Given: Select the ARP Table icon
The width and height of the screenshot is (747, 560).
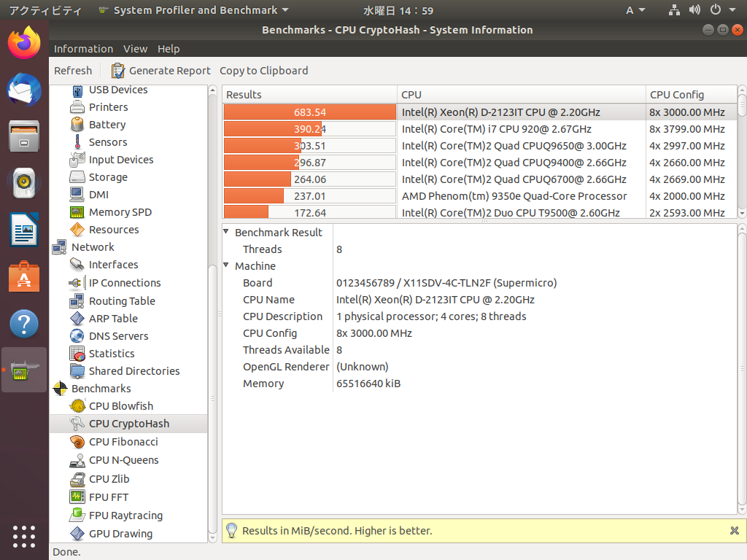Looking at the screenshot, I should [x=77, y=319].
